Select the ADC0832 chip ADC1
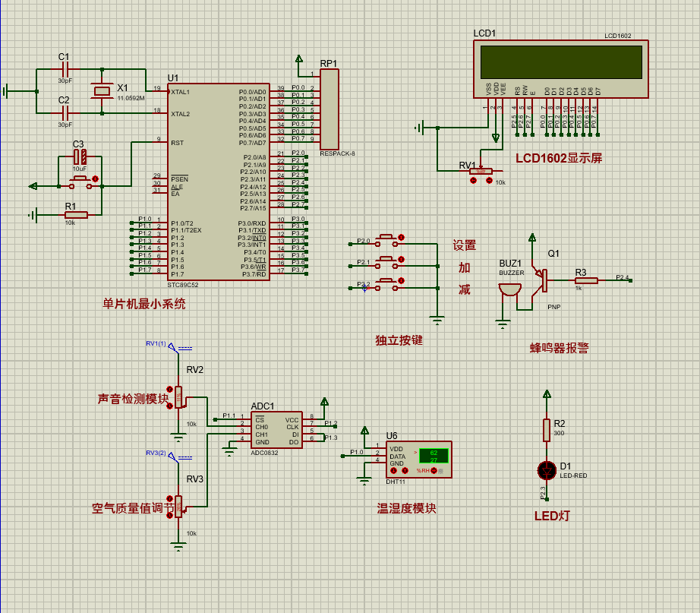The image size is (700, 613). pos(276,431)
